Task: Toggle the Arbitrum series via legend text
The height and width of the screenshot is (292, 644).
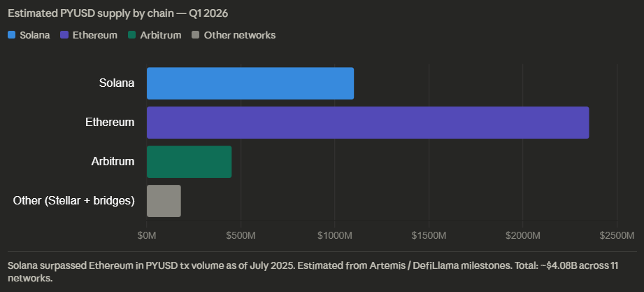Action: coord(161,35)
